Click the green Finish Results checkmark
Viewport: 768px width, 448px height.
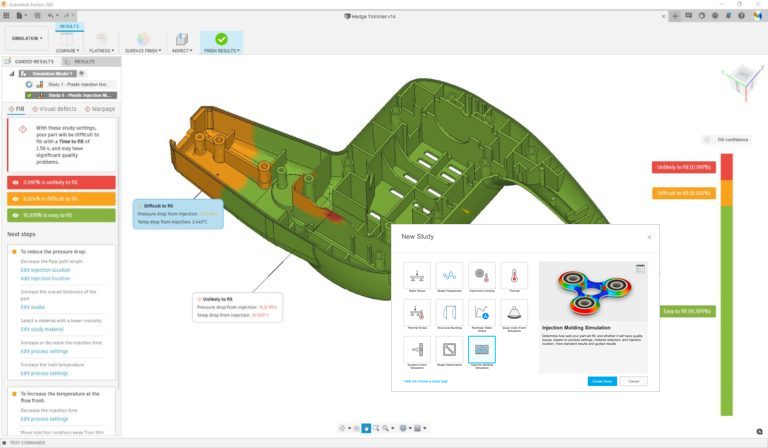221,39
